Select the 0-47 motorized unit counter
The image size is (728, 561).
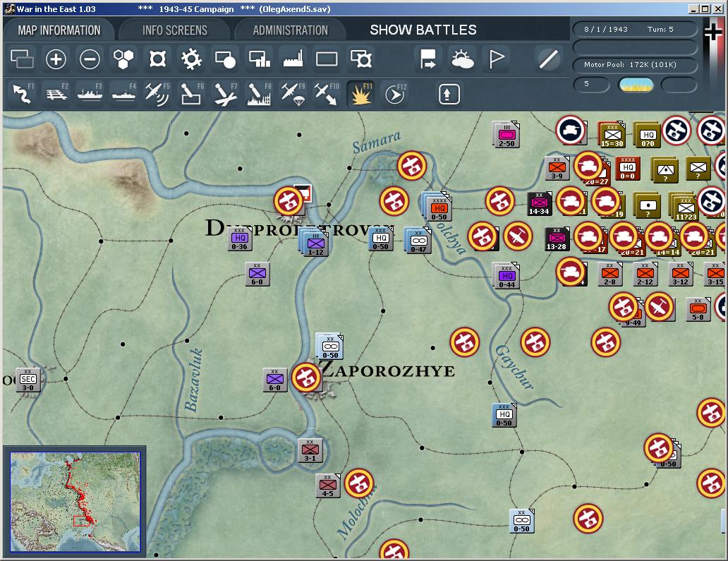(418, 240)
